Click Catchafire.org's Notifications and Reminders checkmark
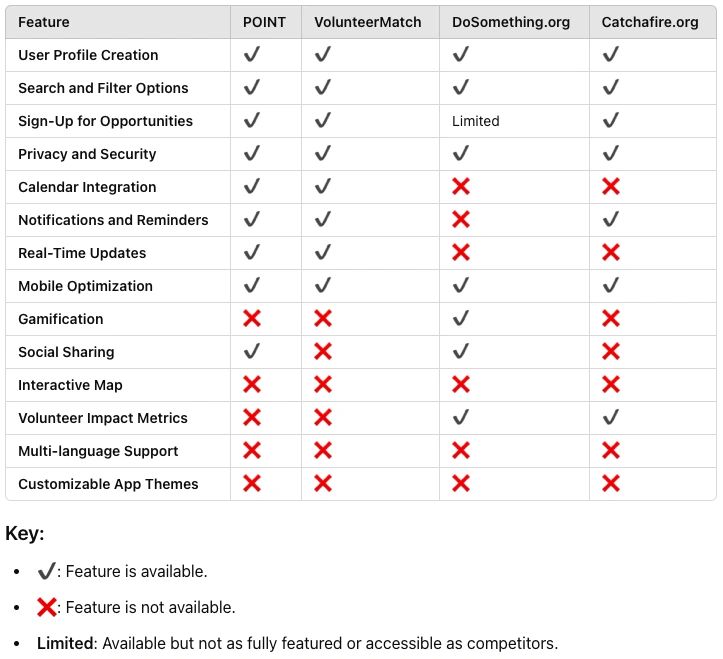The image size is (723, 659). coord(610,220)
